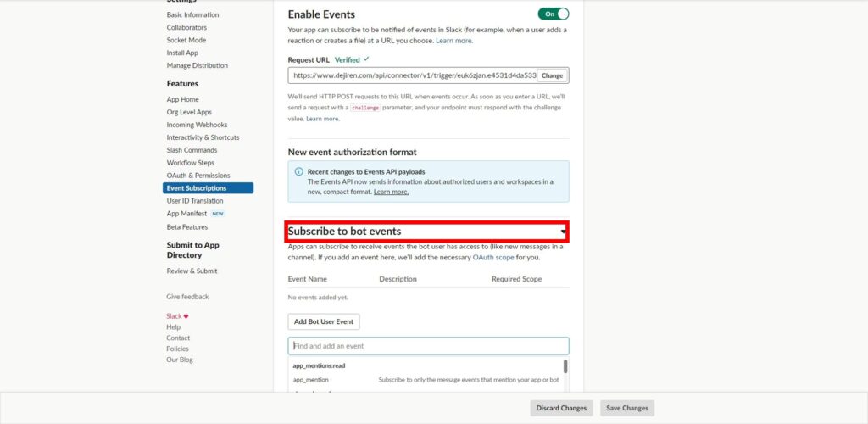Click Discard Changes button
This screenshot has height=424, width=868.
coord(561,408)
